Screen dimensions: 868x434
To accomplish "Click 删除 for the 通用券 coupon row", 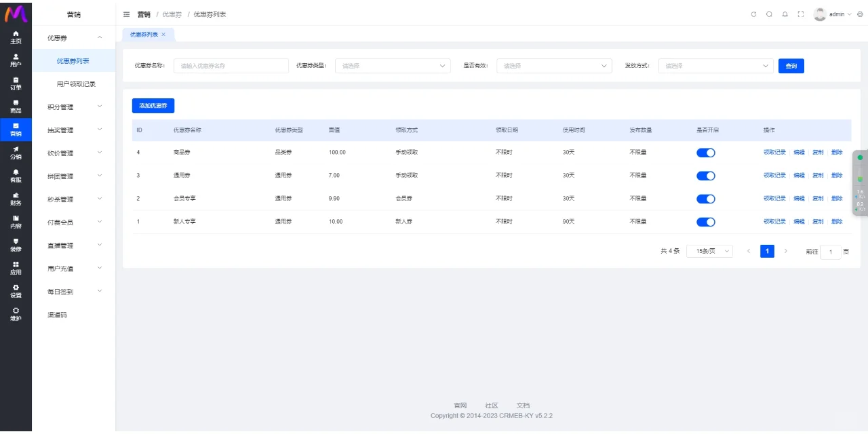I will (837, 176).
